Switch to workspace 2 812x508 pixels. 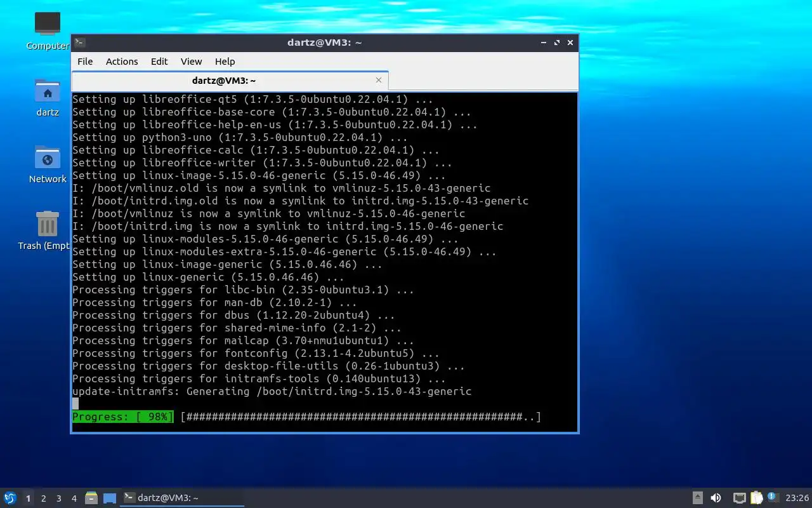point(43,498)
